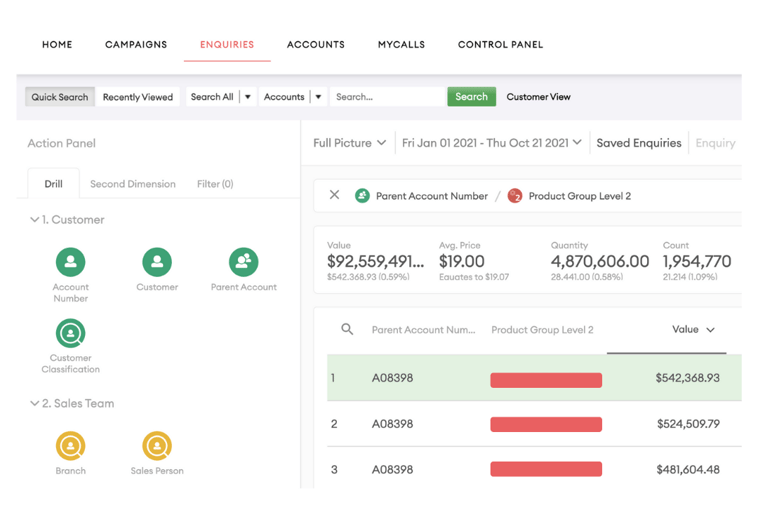Image resolution: width=758 pixels, height=505 pixels.
Task: Go to the Campaigns menu
Action: tap(136, 45)
